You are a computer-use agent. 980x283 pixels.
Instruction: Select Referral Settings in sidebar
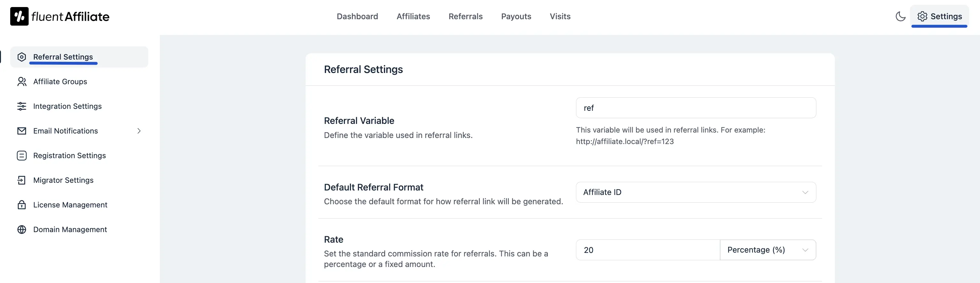point(79,57)
